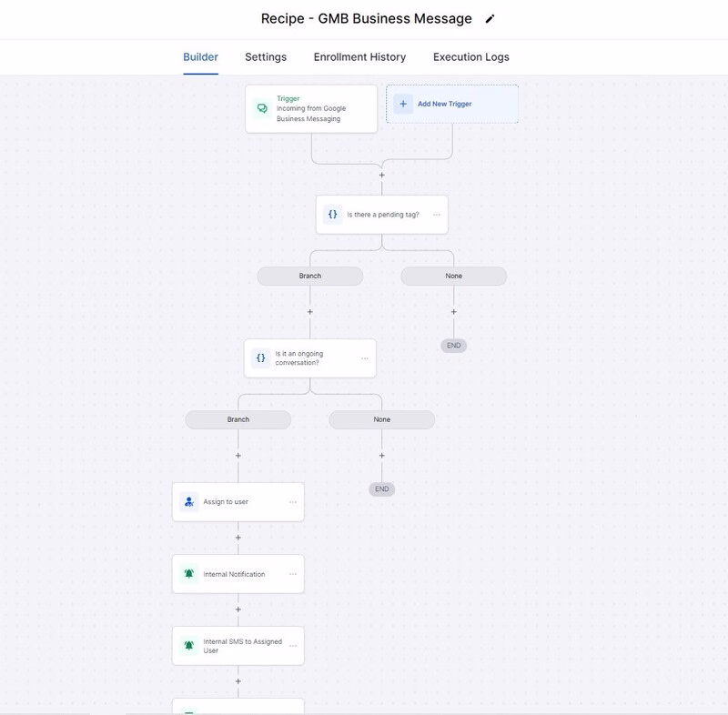This screenshot has width=728, height=715.
Task: Open the ellipsis menu on pending tag node
Action: (x=437, y=215)
